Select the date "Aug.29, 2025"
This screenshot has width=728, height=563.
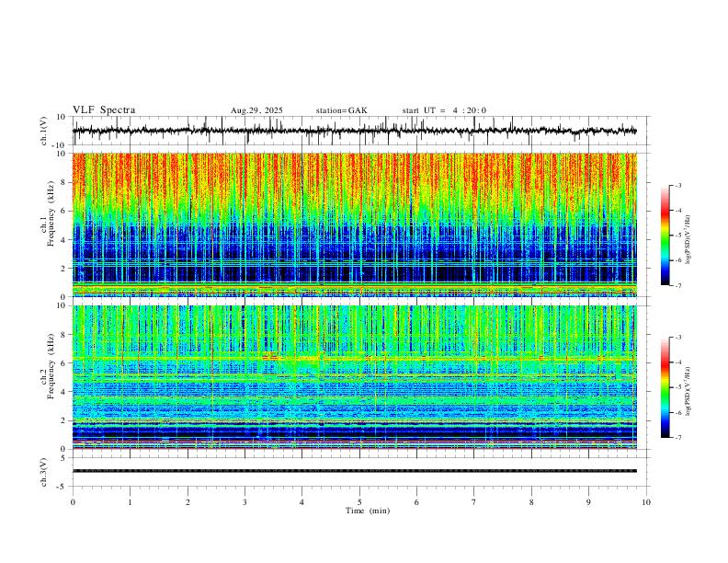click(x=256, y=110)
